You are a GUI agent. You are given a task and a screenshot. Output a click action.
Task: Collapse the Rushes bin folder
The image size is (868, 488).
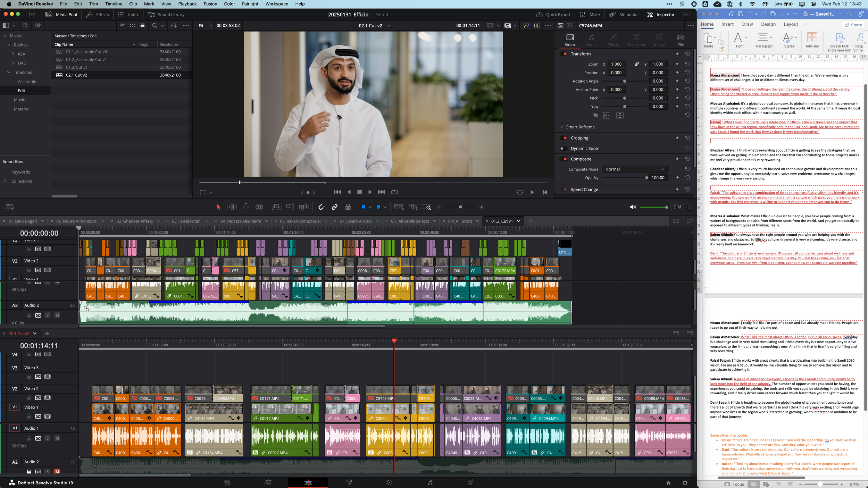(9, 45)
